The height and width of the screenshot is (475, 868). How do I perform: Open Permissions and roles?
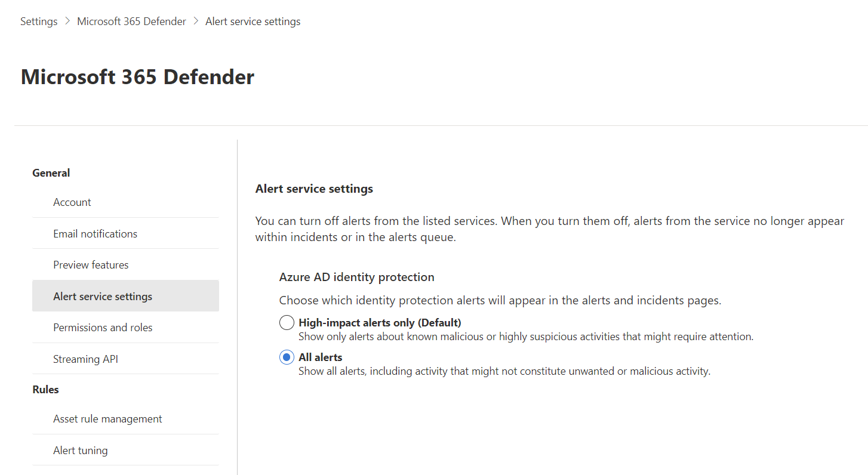tap(103, 327)
